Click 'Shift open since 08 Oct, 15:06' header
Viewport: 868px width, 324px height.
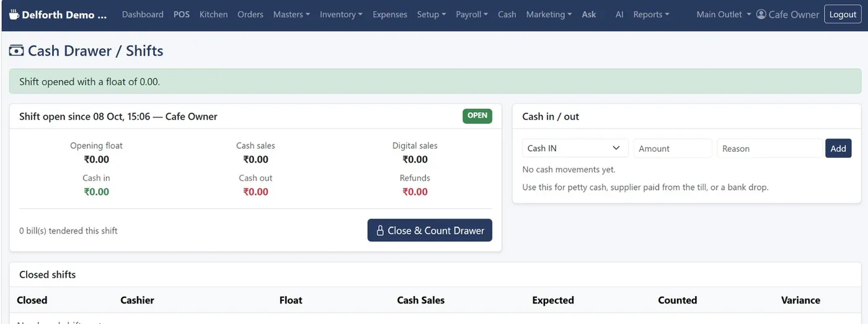(x=118, y=116)
